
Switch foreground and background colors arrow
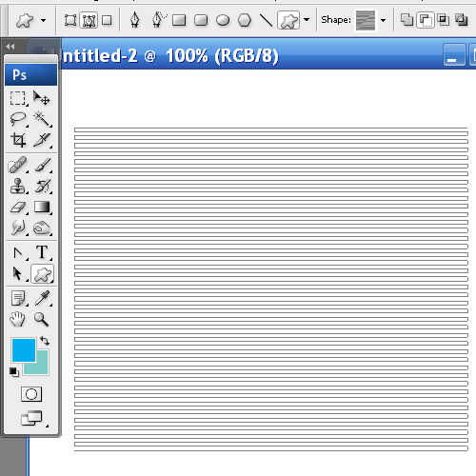tap(45, 341)
